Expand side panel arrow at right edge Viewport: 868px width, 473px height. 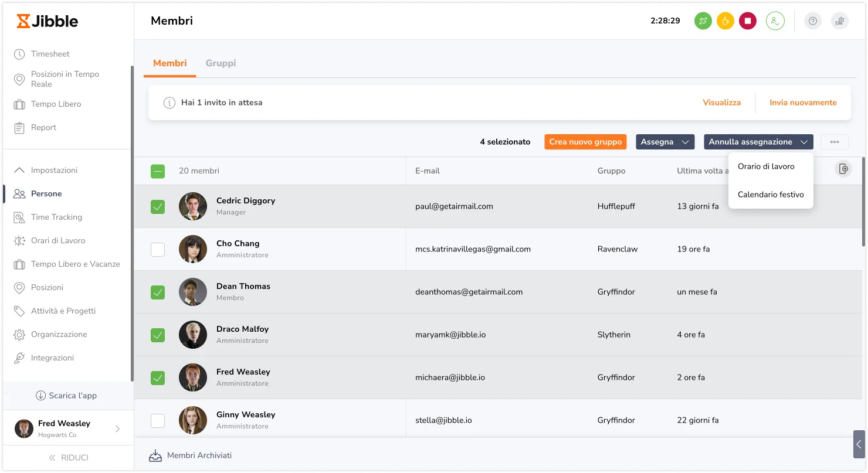pyautogui.click(x=859, y=444)
